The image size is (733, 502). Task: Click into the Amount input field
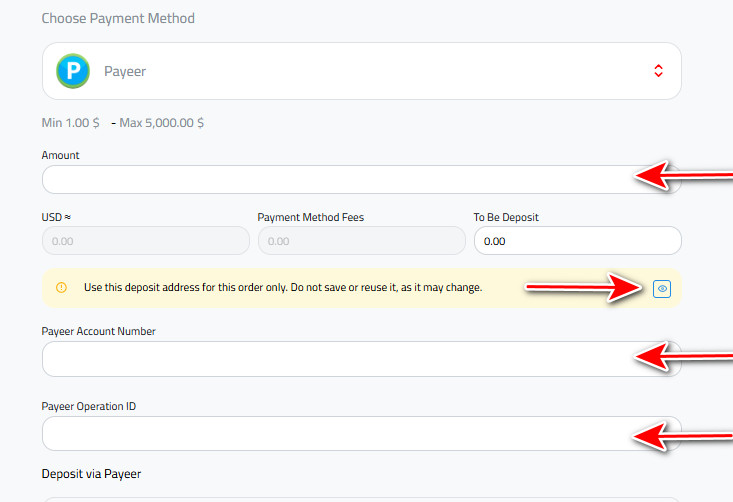[x=361, y=179]
